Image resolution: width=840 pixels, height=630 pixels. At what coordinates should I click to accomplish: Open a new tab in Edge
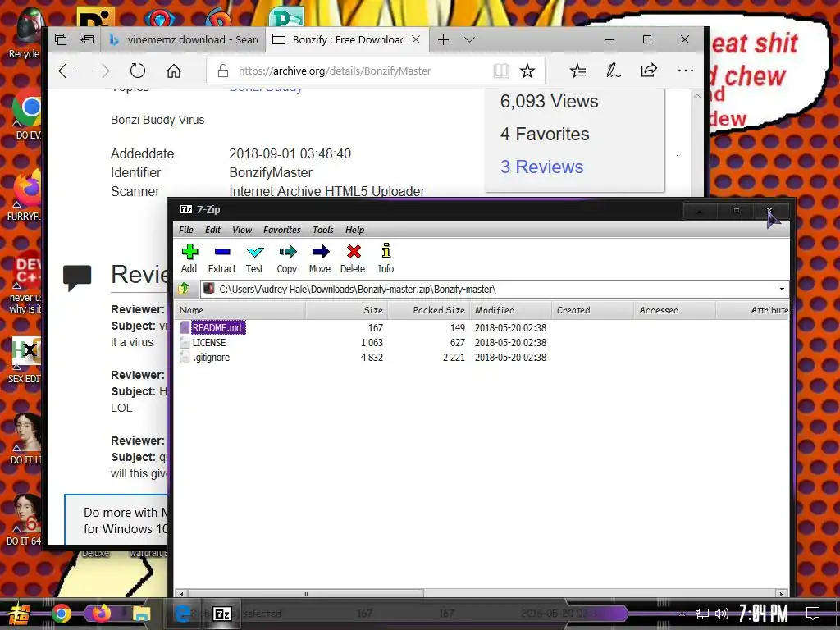pyautogui.click(x=443, y=39)
